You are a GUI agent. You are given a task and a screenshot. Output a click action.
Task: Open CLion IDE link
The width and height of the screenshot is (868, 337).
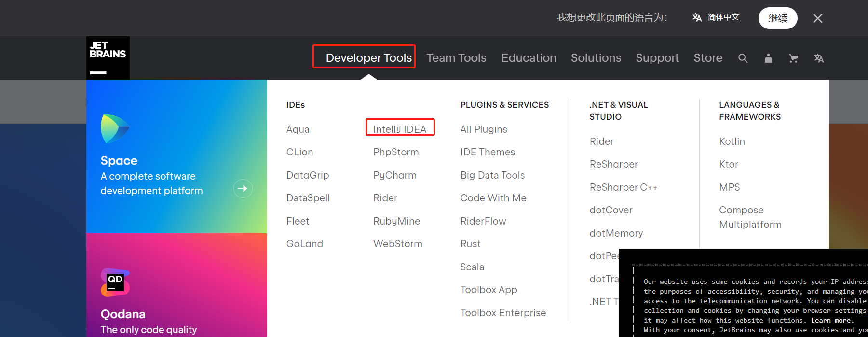pos(299,152)
